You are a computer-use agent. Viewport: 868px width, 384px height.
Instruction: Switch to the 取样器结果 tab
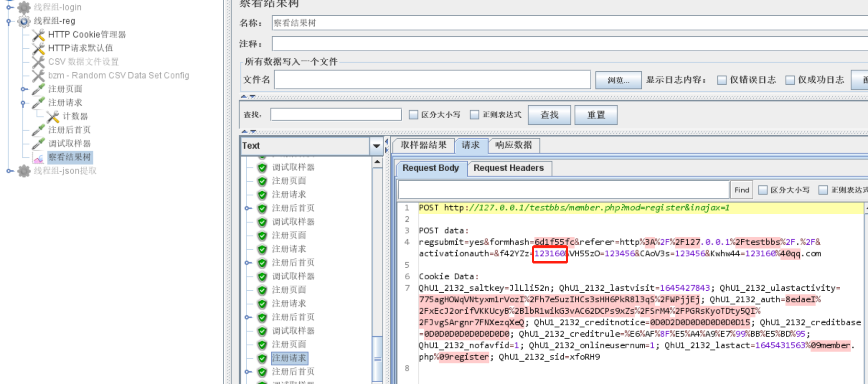(x=423, y=145)
